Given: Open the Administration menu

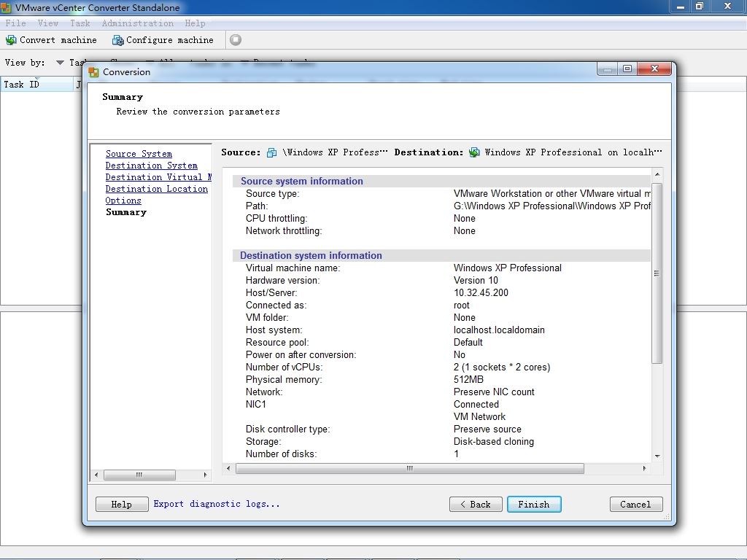Looking at the screenshot, I should click(x=138, y=23).
